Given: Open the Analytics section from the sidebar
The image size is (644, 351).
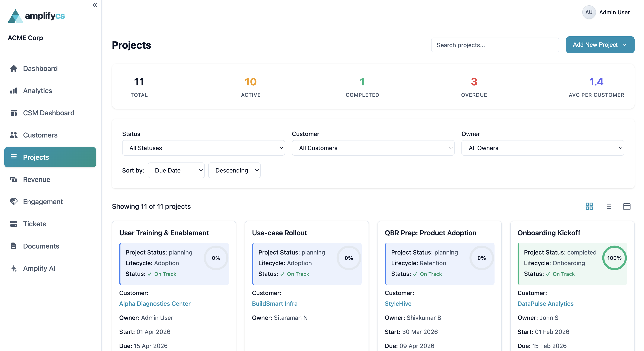Looking at the screenshot, I should tap(37, 91).
